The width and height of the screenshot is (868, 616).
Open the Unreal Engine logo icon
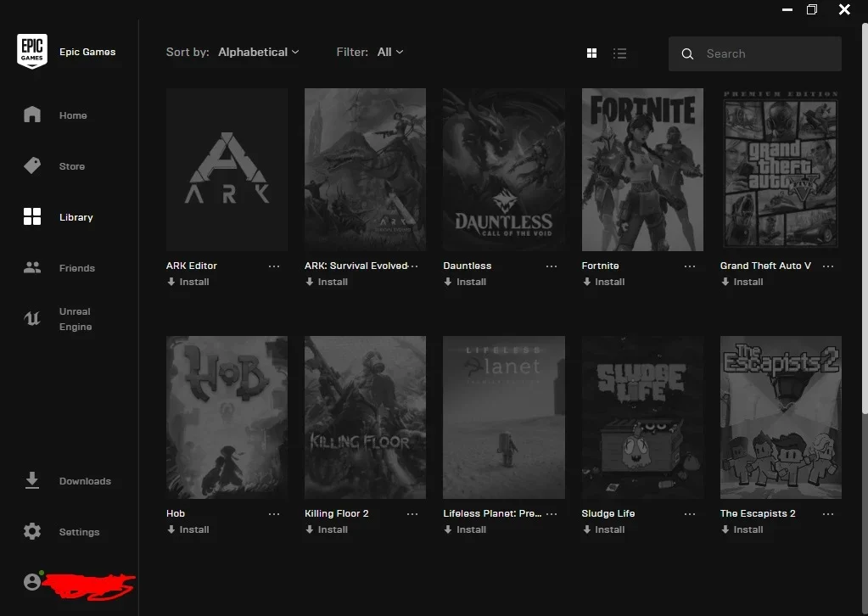coord(32,318)
